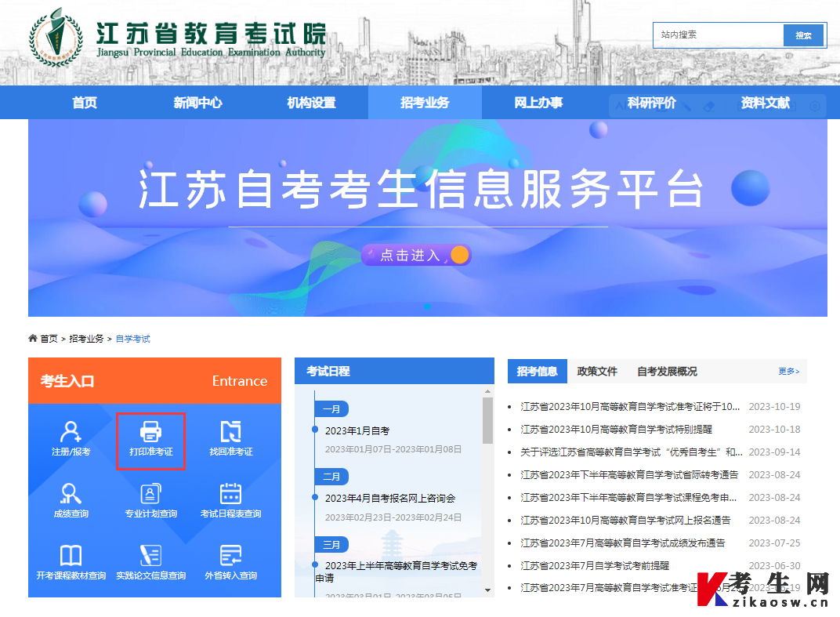Open 科研评价 navigation item
This screenshot has height=617, width=840.
click(652, 103)
